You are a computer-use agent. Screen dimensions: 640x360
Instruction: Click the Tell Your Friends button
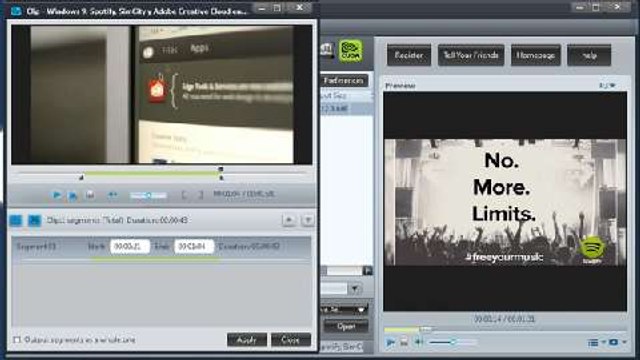[x=471, y=55]
